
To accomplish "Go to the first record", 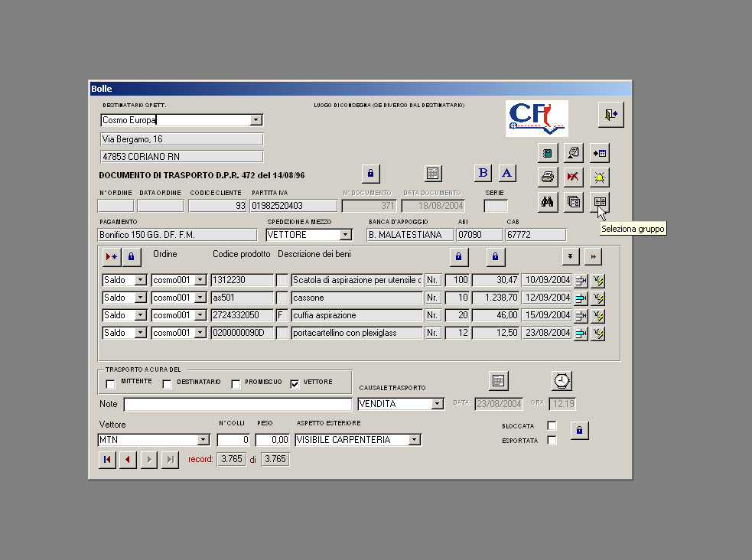I will coord(107,459).
